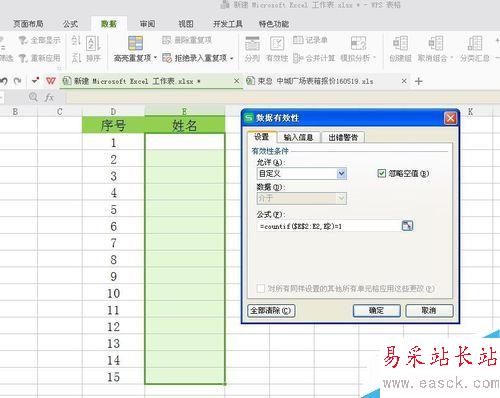Close the 中城广场表箱报价160519.xls tab
Viewport: 500px width, 398px height.
404,81
